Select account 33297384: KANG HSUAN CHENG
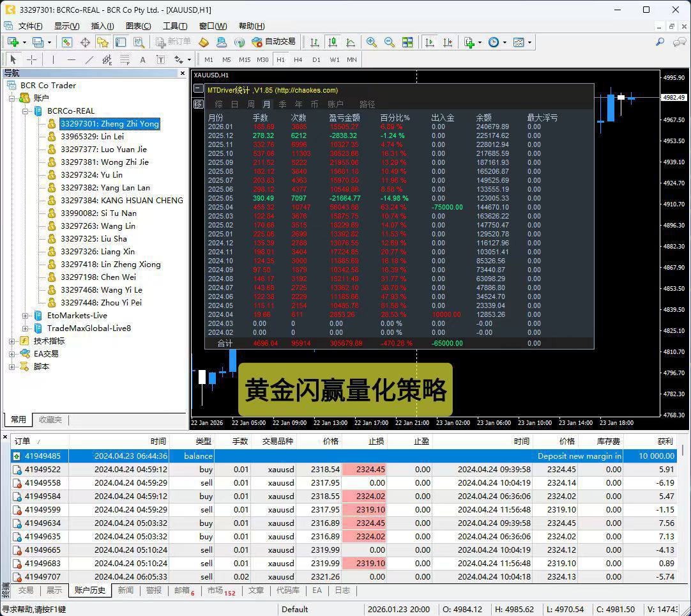691x616 pixels. (x=121, y=201)
